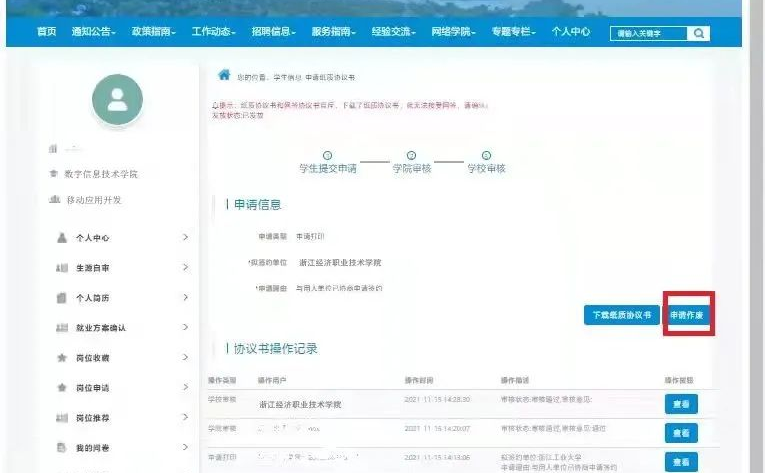The height and width of the screenshot is (473, 765).
Task: Click the 生源自审 sidebar icon
Action: (62, 268)
